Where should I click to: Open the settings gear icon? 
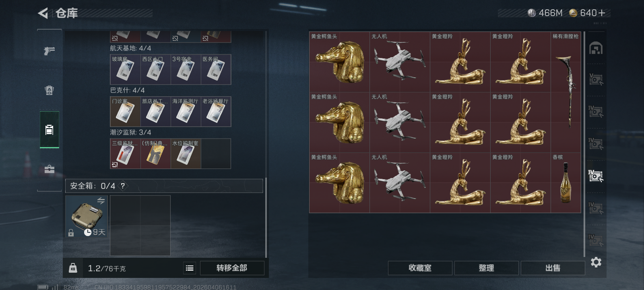pyautogui.click(x=596, y=263)
